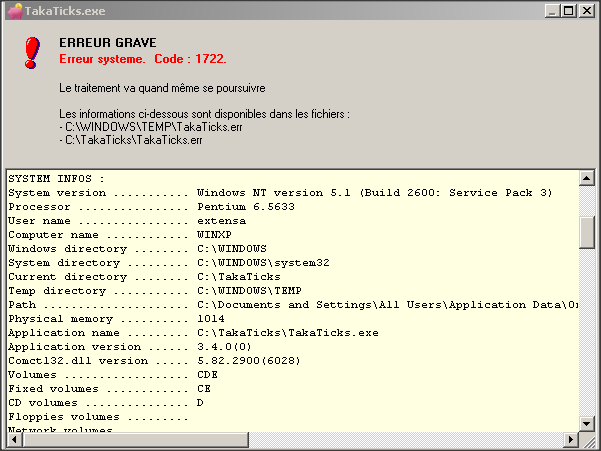This screenshot has width=601, height=451.
Task: Click the Physical memory '1014' line
Action: pyautogui.click(x=117, y=319)
